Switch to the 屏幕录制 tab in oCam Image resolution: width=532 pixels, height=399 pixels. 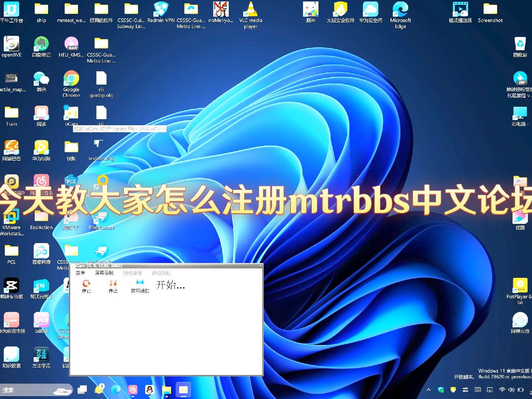point(104,273)
